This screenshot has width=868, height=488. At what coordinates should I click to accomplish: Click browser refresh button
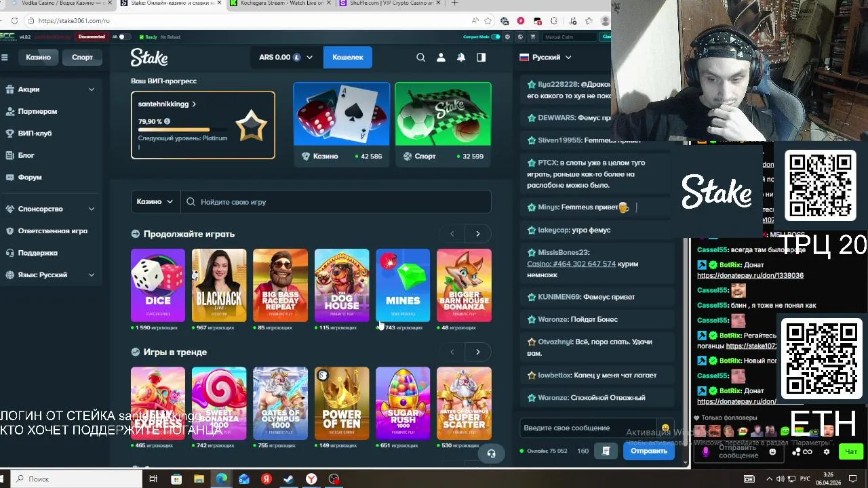14,20
